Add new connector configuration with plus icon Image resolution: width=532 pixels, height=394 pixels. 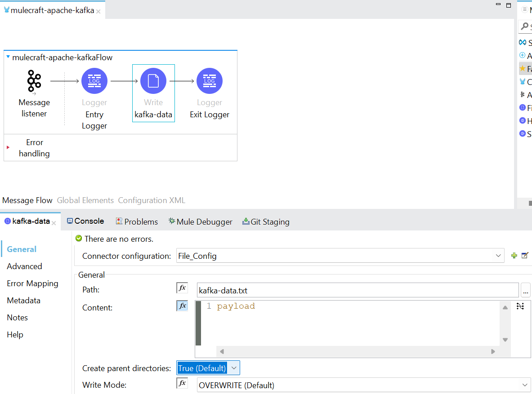point(514,256)
